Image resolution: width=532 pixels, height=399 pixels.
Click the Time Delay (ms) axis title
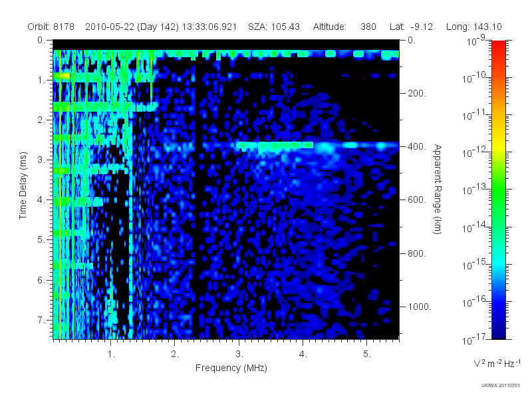click(23, 186)
